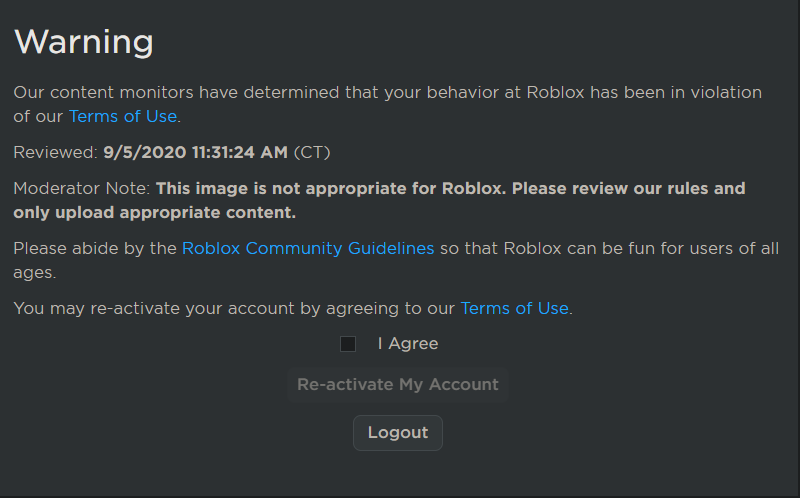Click 'of our' text before first Terms link
This screenshot has height=498, width=800.
tap(38, 116)
